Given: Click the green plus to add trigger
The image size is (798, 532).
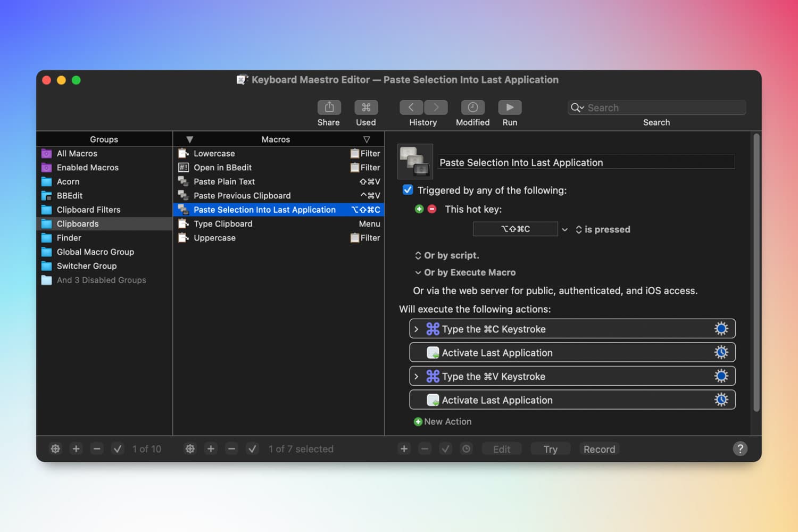Looking at the screenshot, I should point(419,209).
